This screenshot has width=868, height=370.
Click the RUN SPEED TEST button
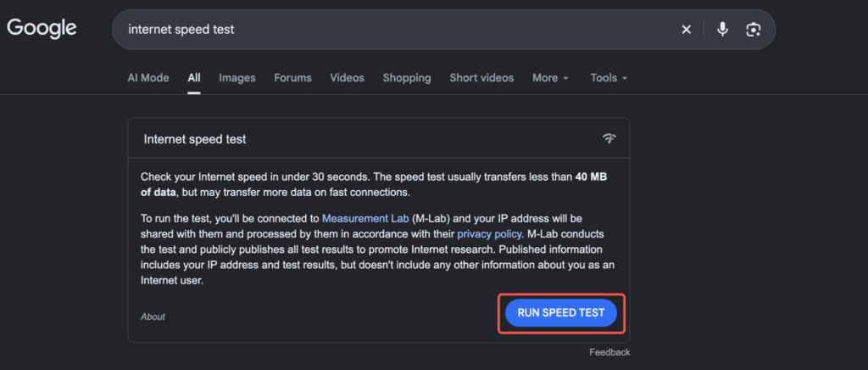click(x=561, y=313)
